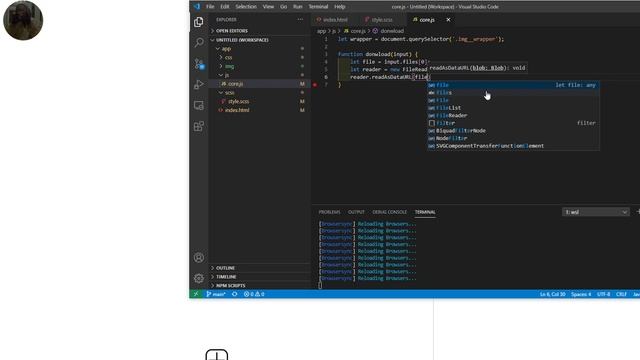Choose the 'FileList' autocomplete suggestion

[x=513, y=108]
